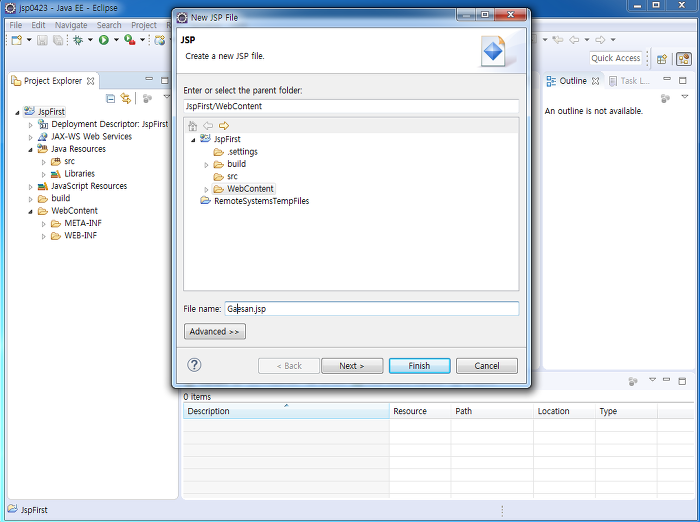Open the Back history dropdown arrow
700x522 pixels.
point(587,40)
